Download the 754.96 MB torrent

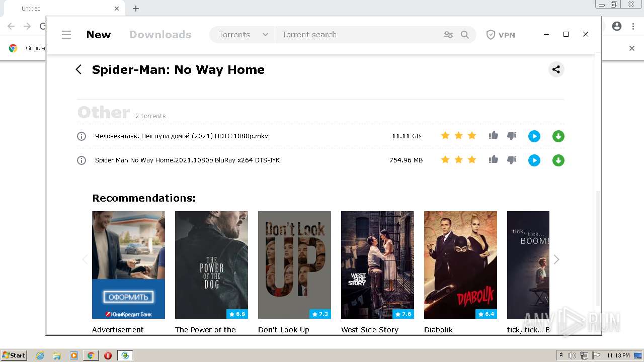point(558,160)
